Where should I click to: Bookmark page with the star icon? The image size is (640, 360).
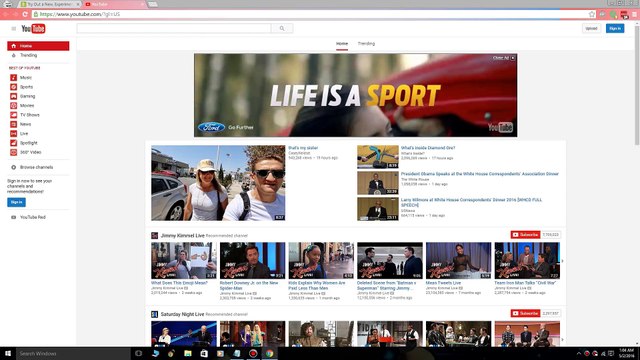click(x=592, y=14)
